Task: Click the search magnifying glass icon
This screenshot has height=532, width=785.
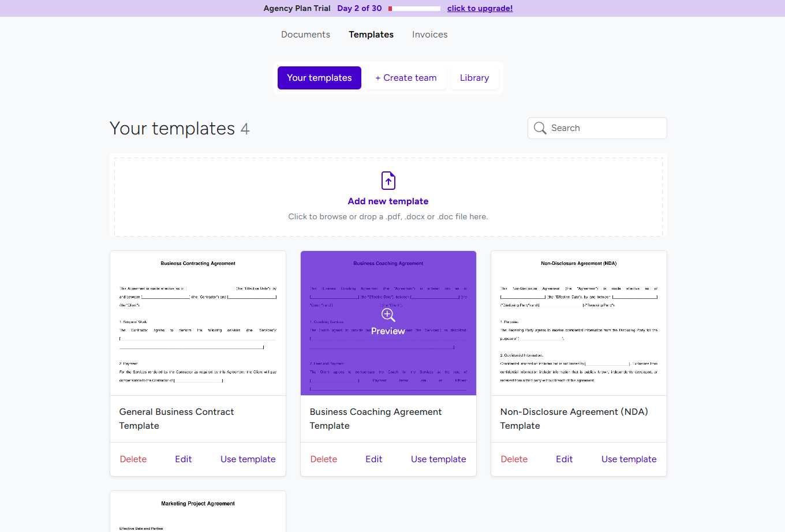Action: pos(540,128)
